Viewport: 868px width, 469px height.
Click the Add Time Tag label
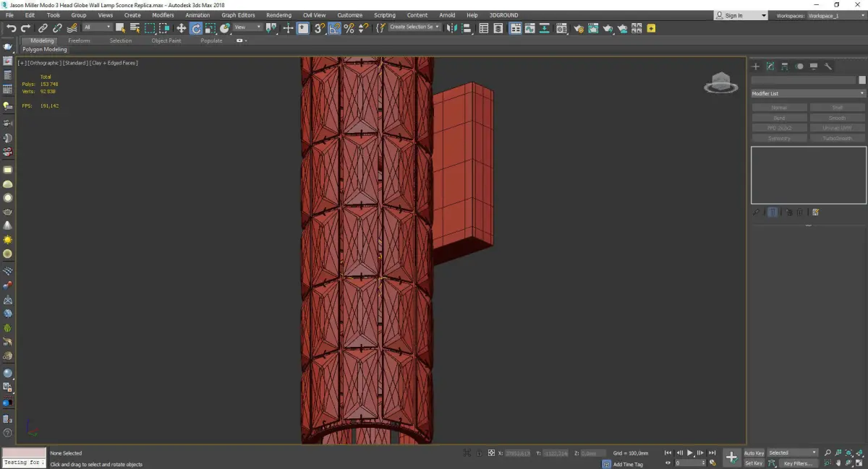628,464
